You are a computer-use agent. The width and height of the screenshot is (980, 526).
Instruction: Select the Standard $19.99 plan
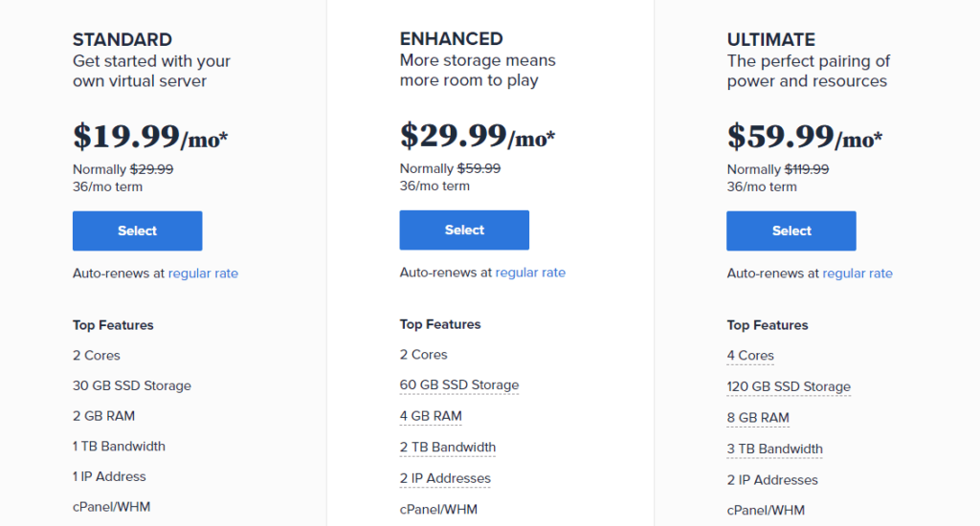[x=137, y=231]
